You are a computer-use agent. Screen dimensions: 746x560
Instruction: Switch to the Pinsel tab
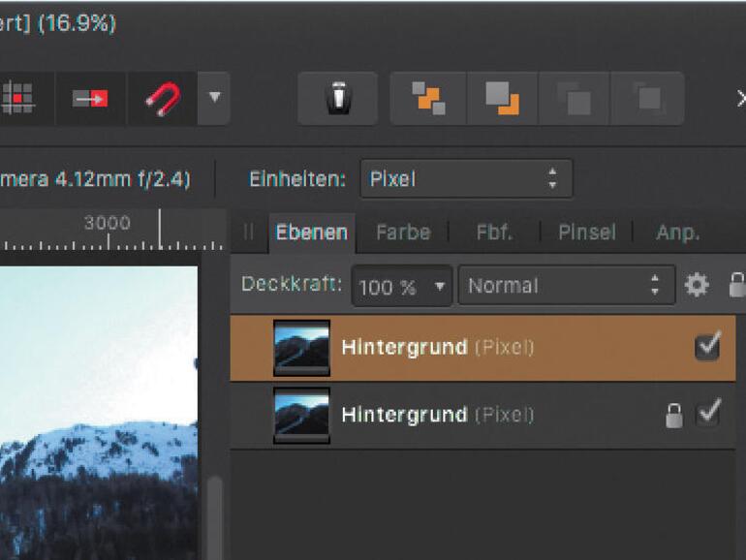(x=586, y=233)
